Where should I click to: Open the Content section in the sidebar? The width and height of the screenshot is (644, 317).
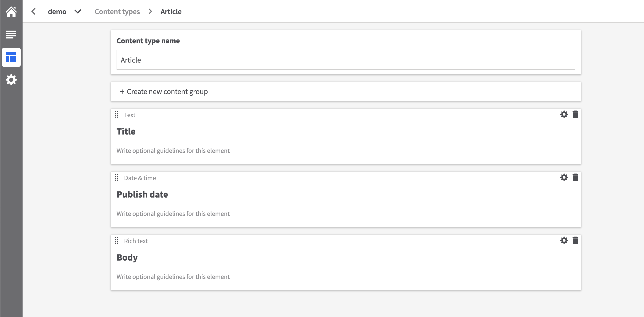pos(11,34)
